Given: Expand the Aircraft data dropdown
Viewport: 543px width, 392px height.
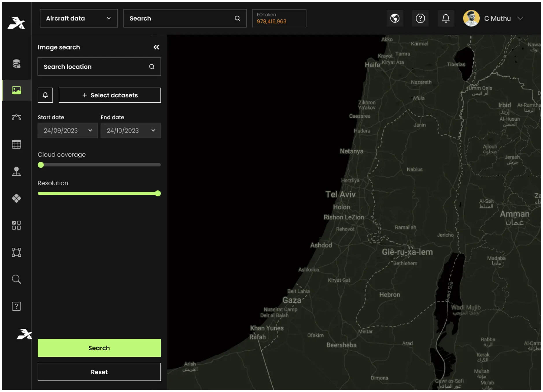Looking at the screenshot, I should pyautogui.click(x=79, y=19).
